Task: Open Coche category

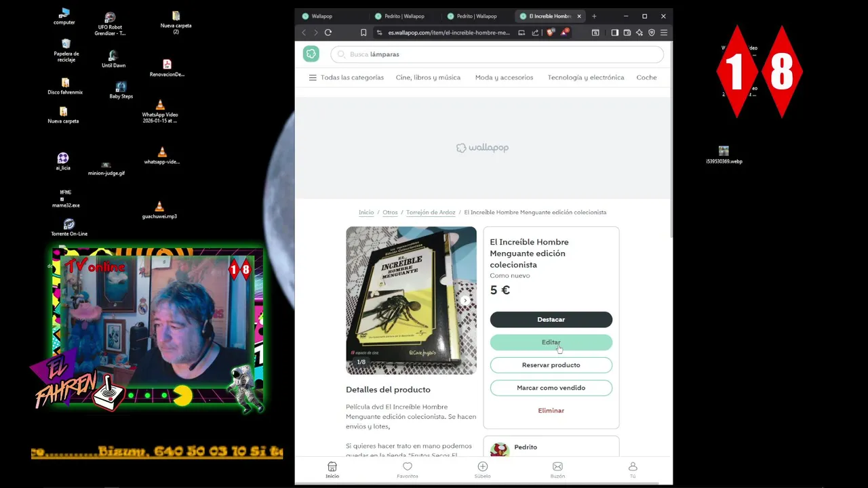Action: [646, 77]
